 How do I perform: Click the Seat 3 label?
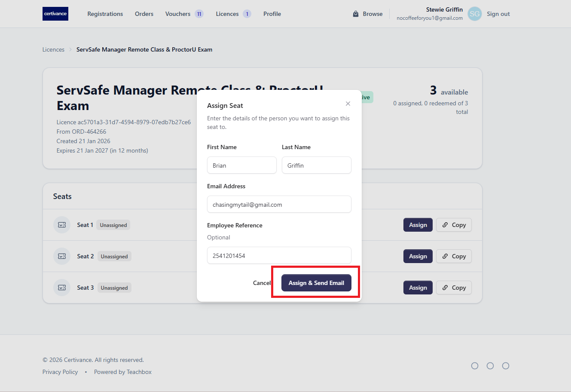coord(85,288)
